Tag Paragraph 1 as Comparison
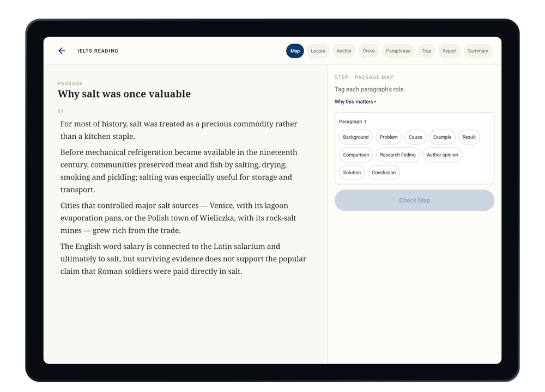This screenshot has height=392, width=545. click(356, 155)
